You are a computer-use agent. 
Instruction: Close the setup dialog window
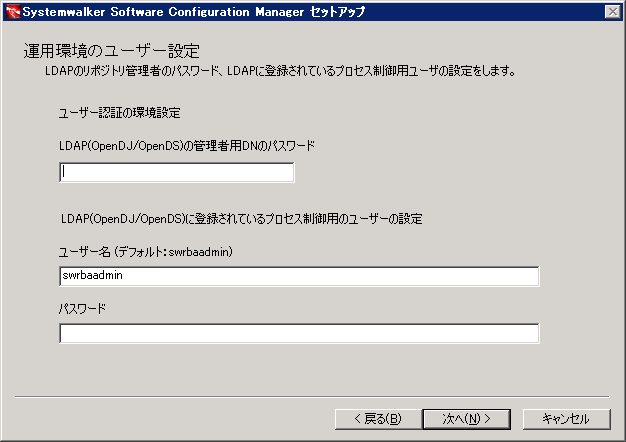coord(612,12)
